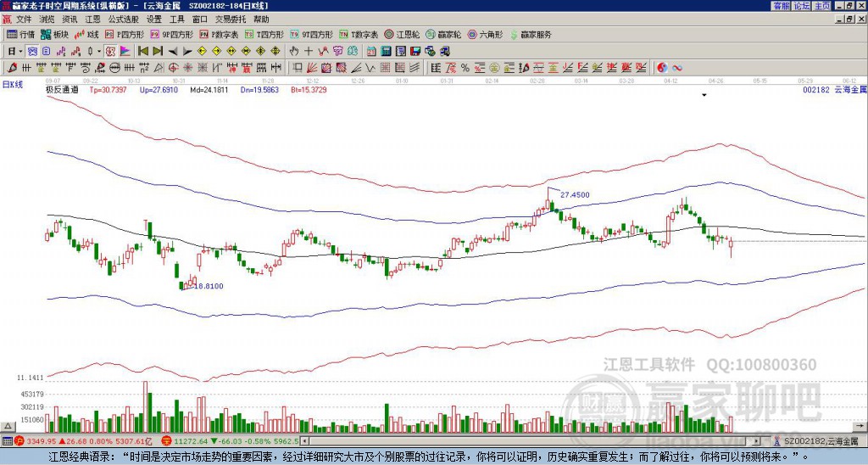Select the red circle-cross tool
Viewport: 868px width, 465px height.
click(173, 68)
